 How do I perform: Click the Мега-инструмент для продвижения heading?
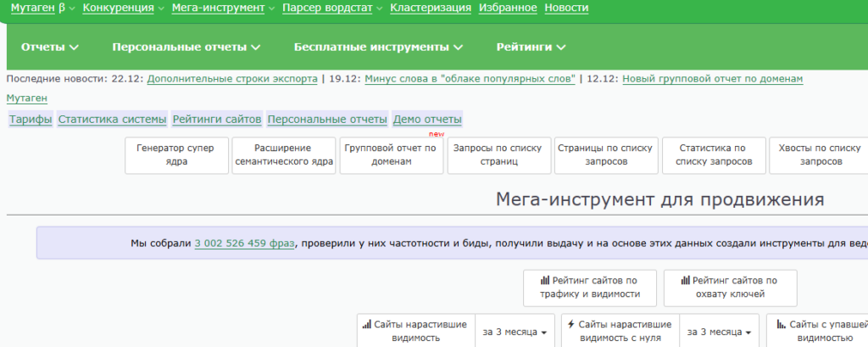click(659, 199)
